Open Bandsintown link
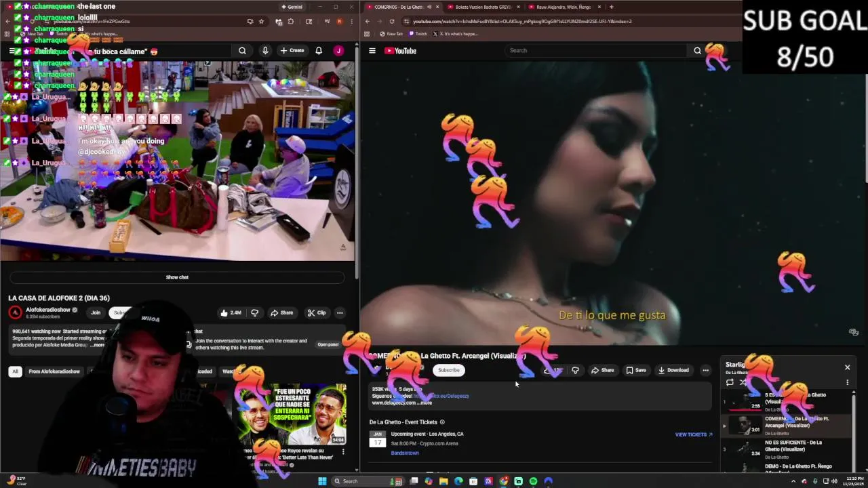 click(405, 453)
